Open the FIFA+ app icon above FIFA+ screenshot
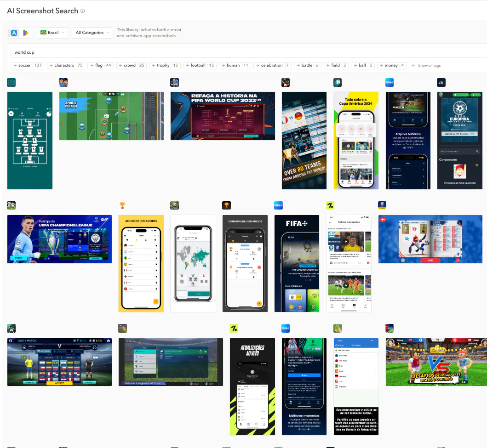Viewport: 487px width, 448px height. (278, 205)
